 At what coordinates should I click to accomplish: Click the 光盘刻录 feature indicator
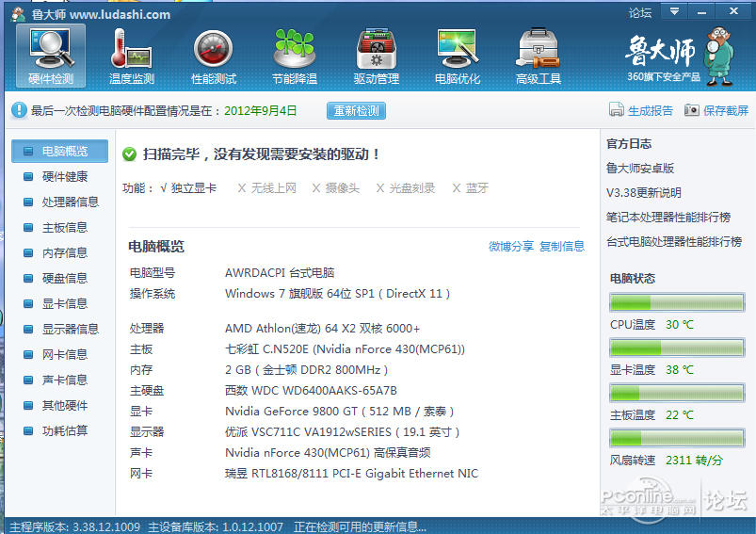pyautogui.click(x=406, y=187)
